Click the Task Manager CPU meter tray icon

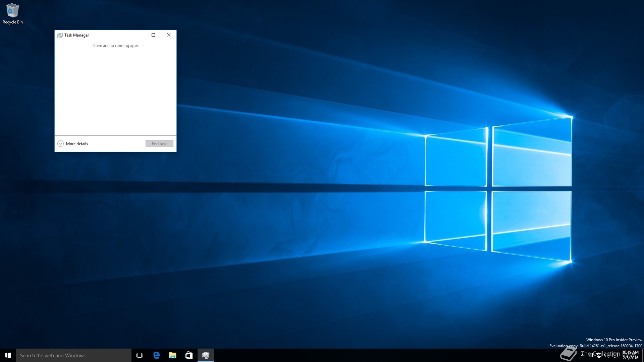[591, 355]
